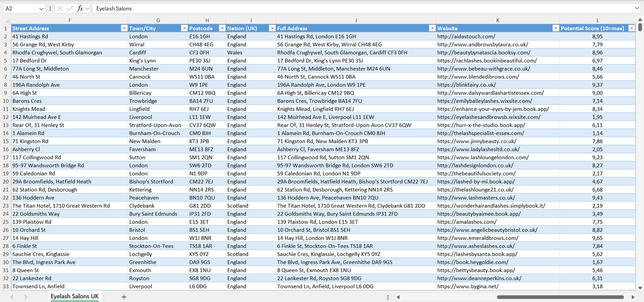Open Nation (UK) filter dropdown
644x302 pixels.
[x=272, y=28]
